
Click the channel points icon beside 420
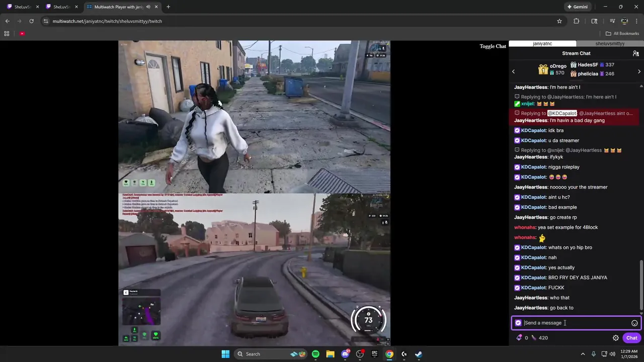[x=534, y=338]
